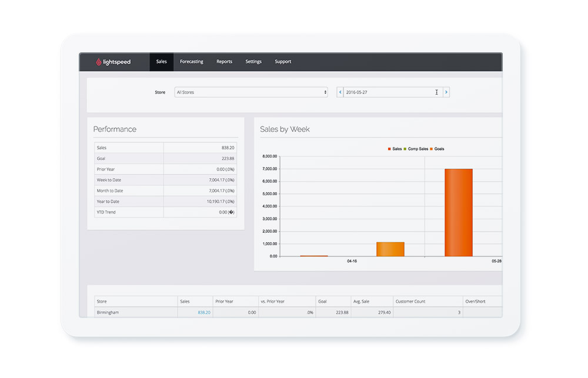Click the Sales by Week heading
Screen dimensions: 588x378
click(285, 129)
